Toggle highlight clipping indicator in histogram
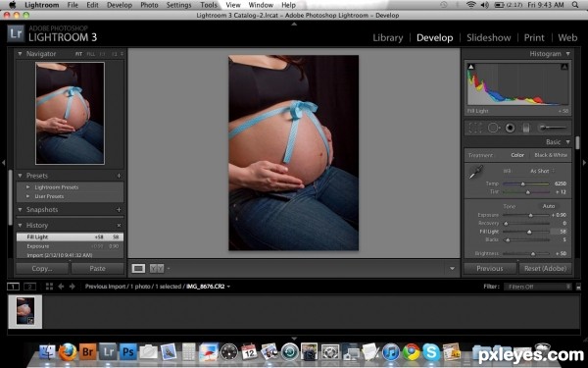The width and height of the screenshot is (588, 368). click(x=563, y=67)
